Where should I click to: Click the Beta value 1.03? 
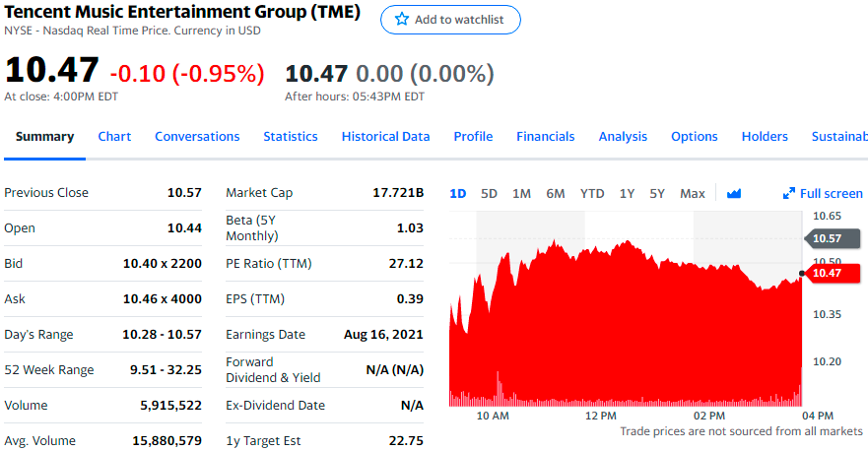coord(410,228)
